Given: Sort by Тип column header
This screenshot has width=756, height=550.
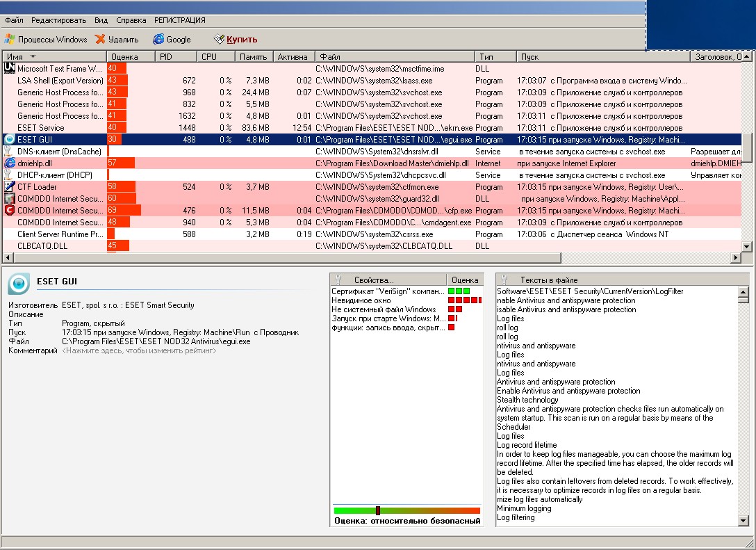Looking at the screenshot, I should (x=495, y=56).
